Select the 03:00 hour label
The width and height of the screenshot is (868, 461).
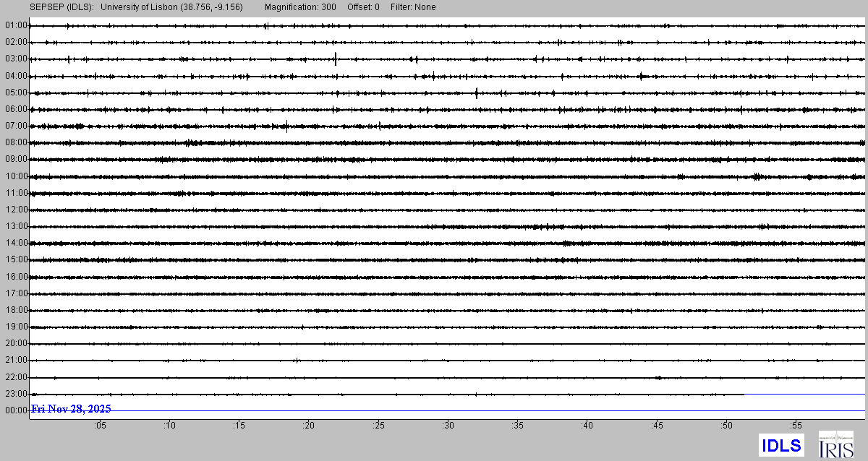tap(15, 59)
